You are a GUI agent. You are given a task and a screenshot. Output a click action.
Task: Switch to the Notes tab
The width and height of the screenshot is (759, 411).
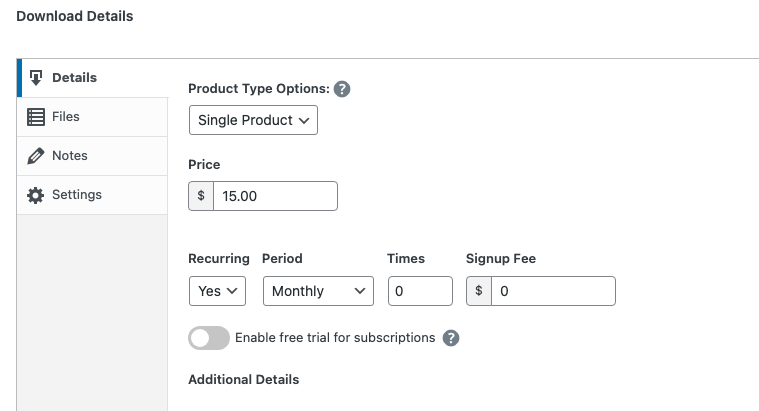tap(70, 156)
